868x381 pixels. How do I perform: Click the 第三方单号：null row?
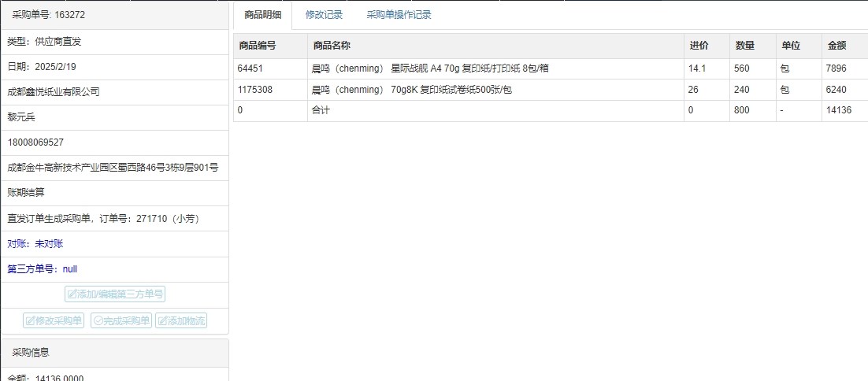coord(114,269)
